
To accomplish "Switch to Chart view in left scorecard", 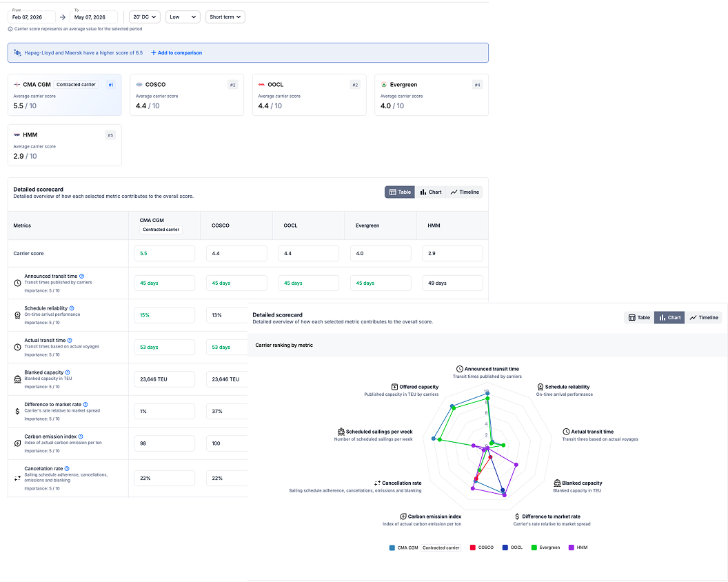I will [430, 192].
